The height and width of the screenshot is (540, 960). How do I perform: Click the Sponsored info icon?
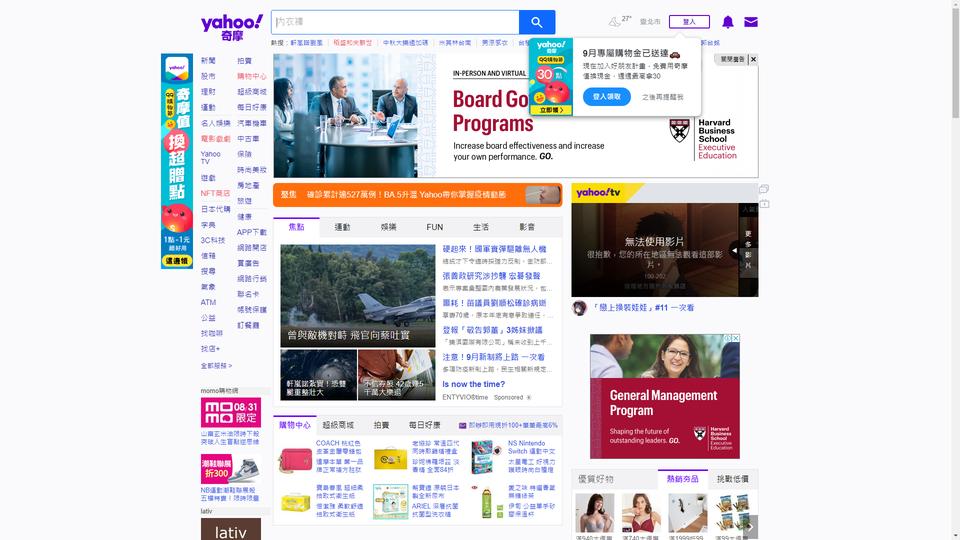tap(529, 397)
